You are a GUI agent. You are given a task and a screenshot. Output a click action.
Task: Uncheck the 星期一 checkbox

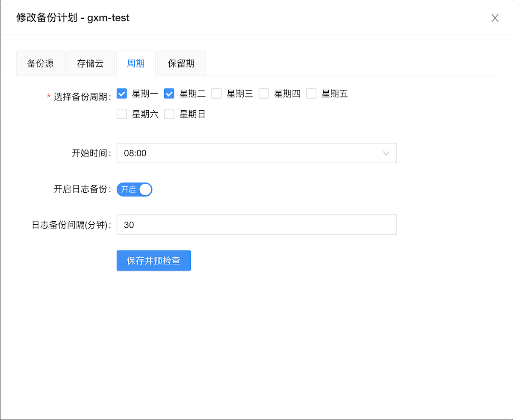(121, 94)
